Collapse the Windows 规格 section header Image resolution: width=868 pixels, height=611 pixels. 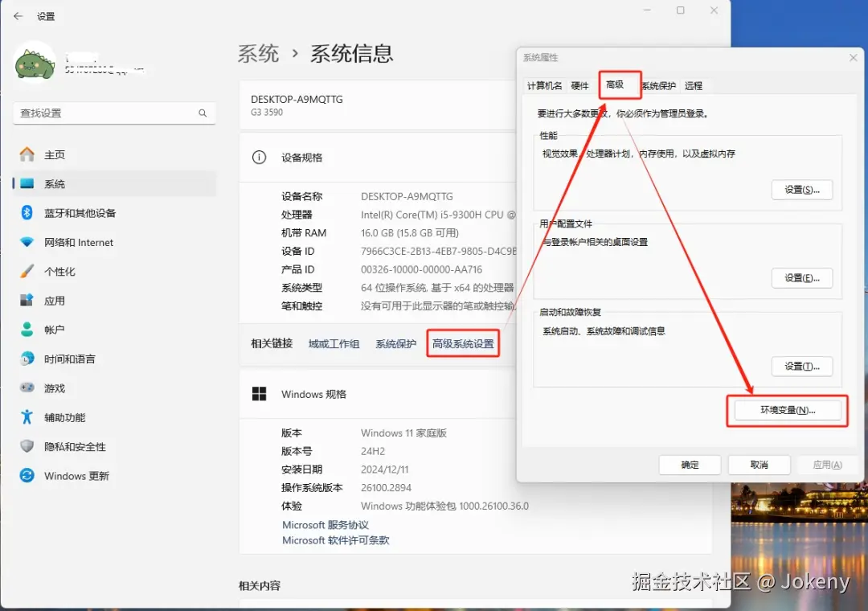[x=378, y=394]
